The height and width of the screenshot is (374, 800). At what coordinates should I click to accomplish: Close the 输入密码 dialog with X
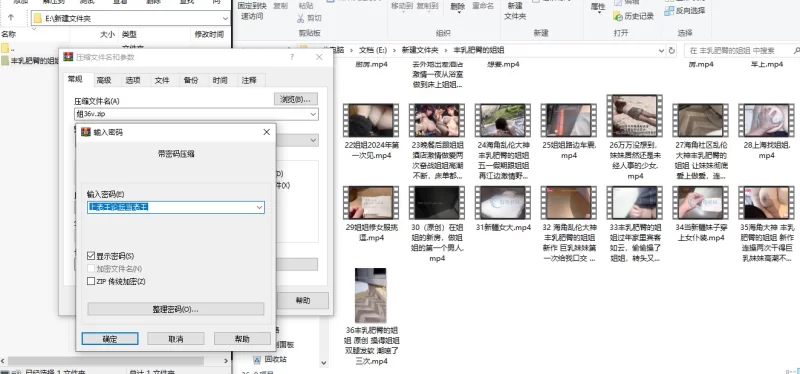266,132
